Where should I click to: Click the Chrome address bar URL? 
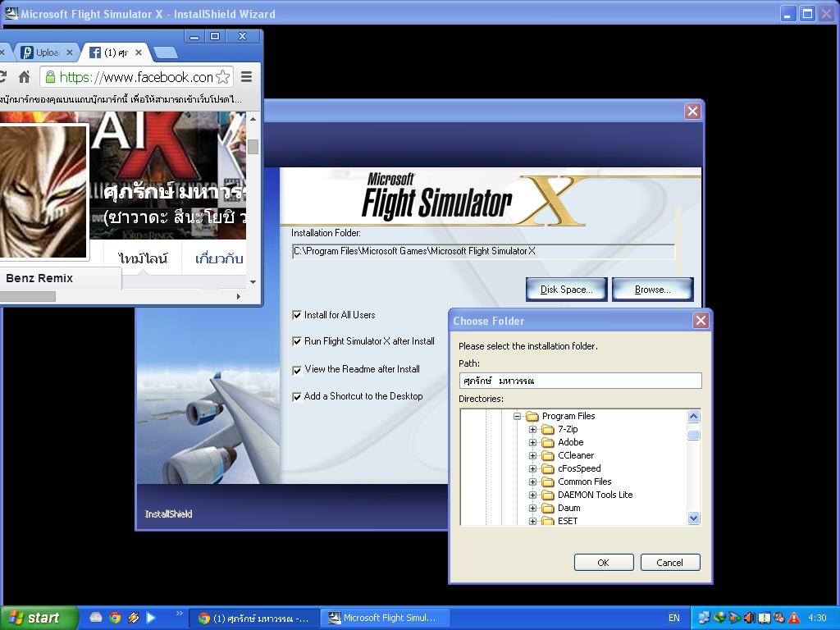137,77
